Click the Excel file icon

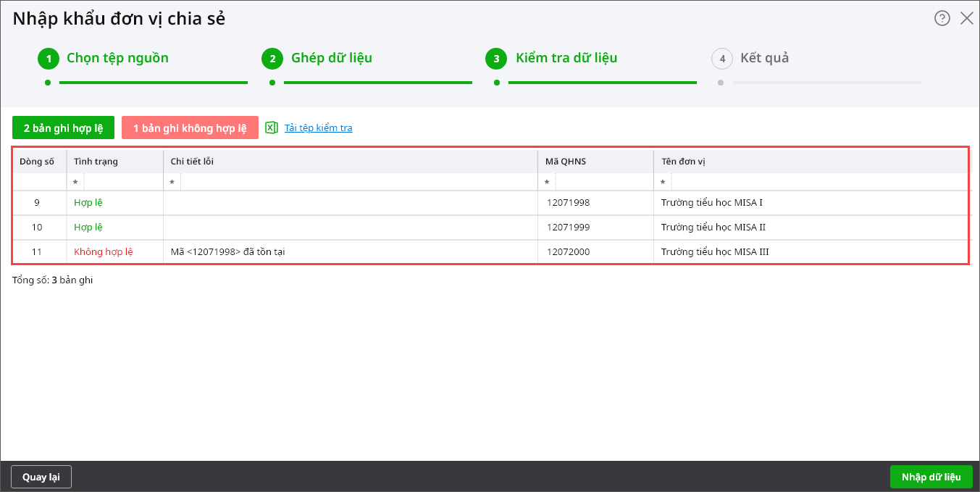point(272,128)
